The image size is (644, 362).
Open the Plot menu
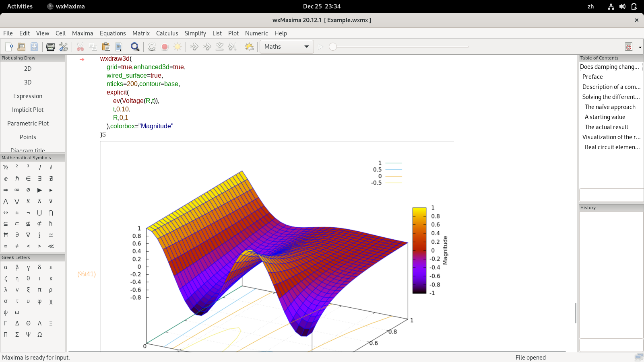233,33
